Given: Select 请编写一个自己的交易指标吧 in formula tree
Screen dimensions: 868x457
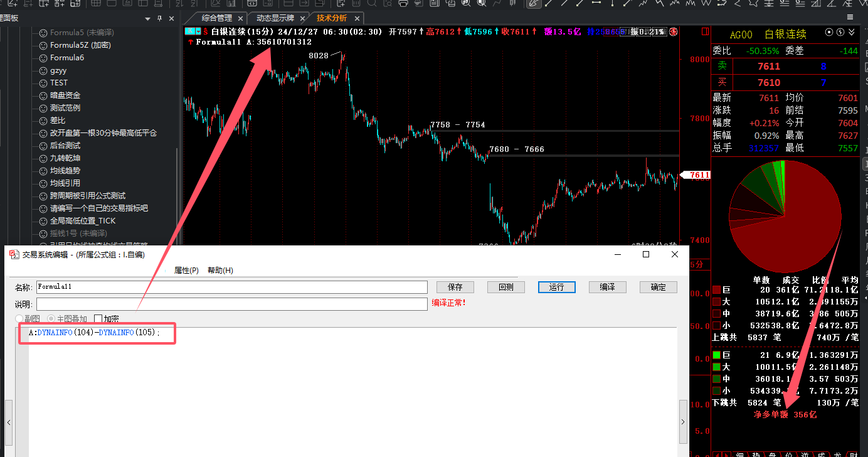Looking at the screenshot, I should tap(99, 208).
